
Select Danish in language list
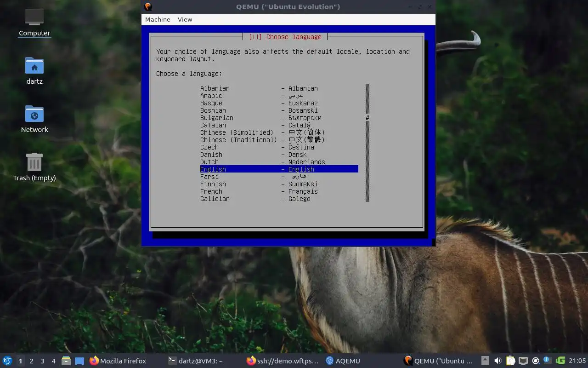click(279, 155)
